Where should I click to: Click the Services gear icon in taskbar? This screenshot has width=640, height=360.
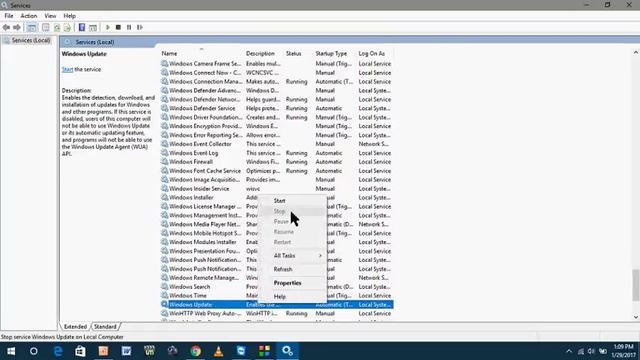coord(287,351)
